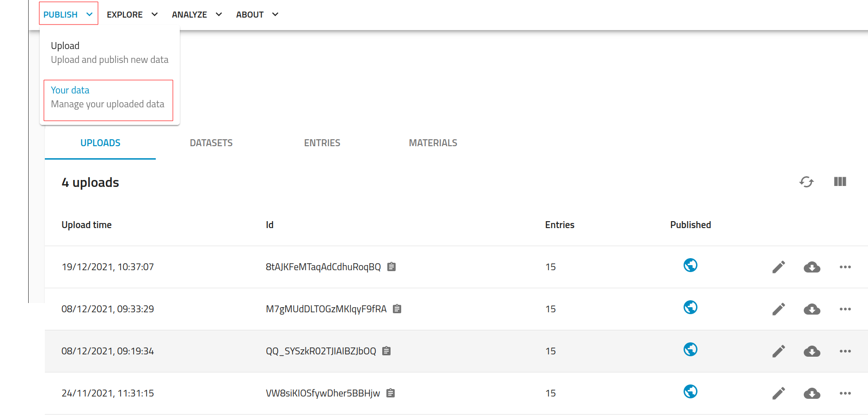Viewport: 868px width, 415px height.
Task: Switch to the Entries tab
Action: pyautogui.click(x=322, y=143)
